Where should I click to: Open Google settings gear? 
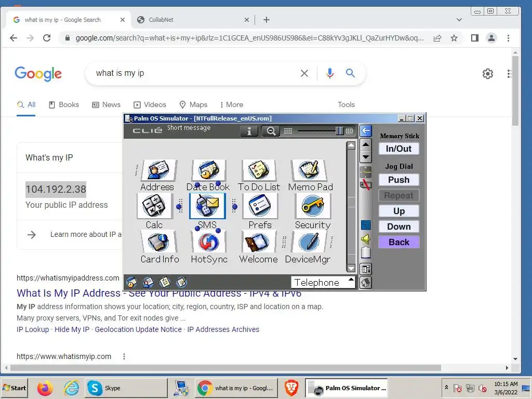[x=487, y=74]
